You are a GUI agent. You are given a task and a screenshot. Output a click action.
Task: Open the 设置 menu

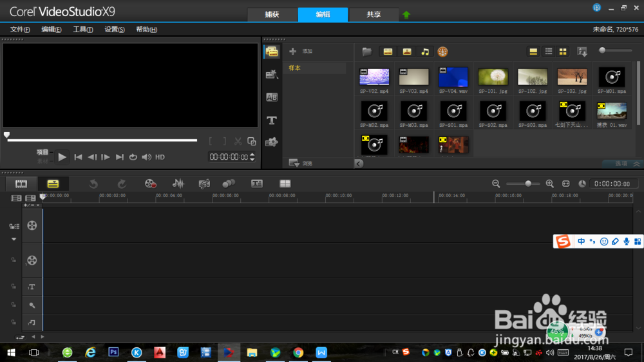(x=115, y=29)
